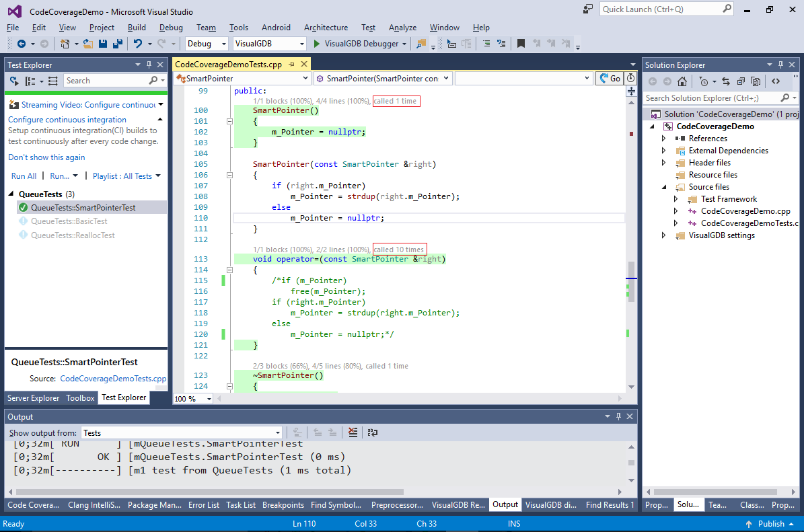The height and width of the screenshot is (532, 804).
Task: Click the Comment out selected lines icon
Action: [x=486, y=44]
